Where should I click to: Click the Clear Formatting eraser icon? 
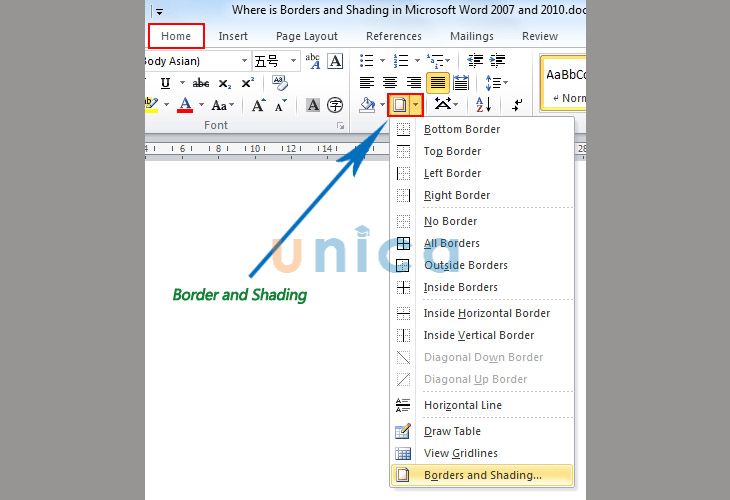point(280,83)
